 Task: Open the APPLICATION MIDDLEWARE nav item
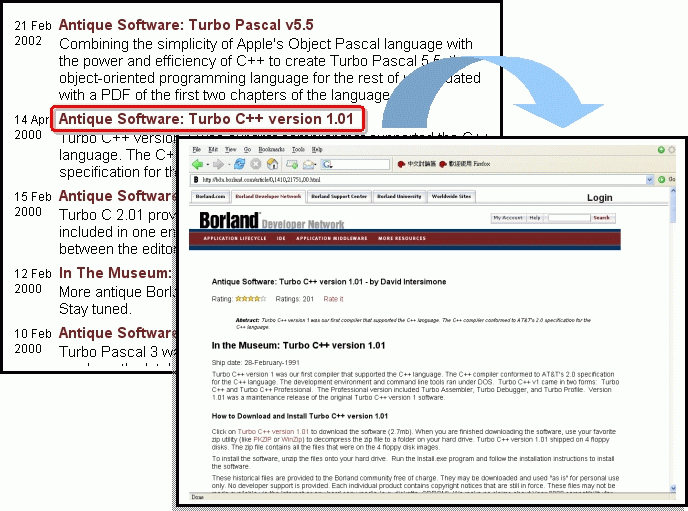tap(332, 239)
